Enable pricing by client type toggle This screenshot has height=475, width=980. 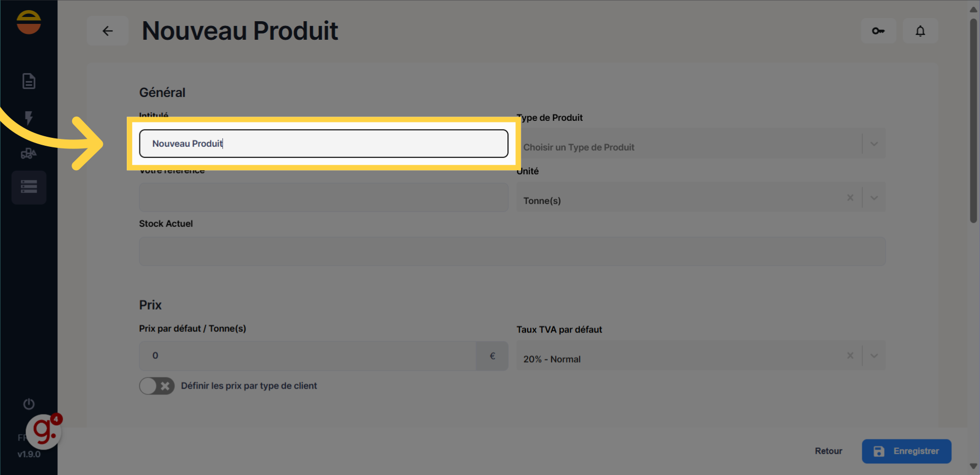tap(156, 386)
